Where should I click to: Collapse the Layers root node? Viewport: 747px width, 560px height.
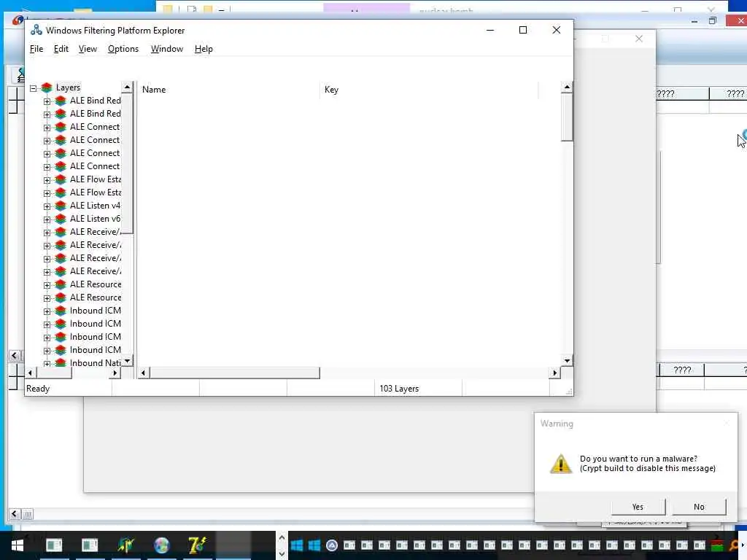[34, 88]
